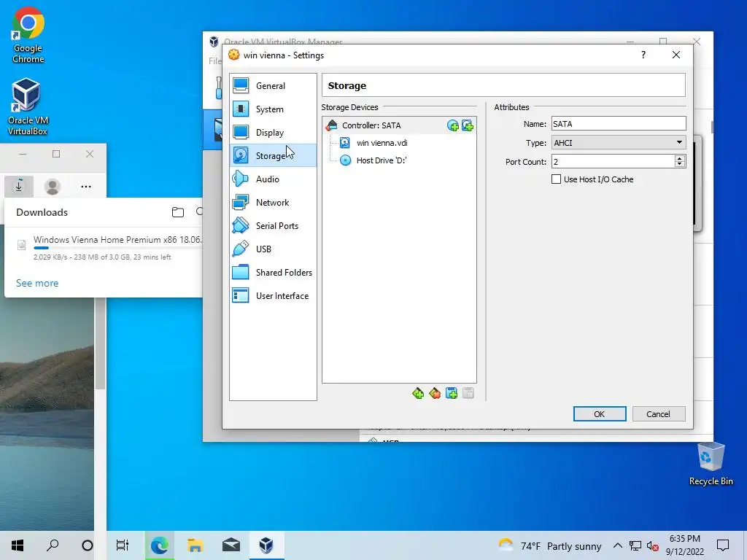
Task: Increase the Port Count stepper
Action: (x=680, y=158)
